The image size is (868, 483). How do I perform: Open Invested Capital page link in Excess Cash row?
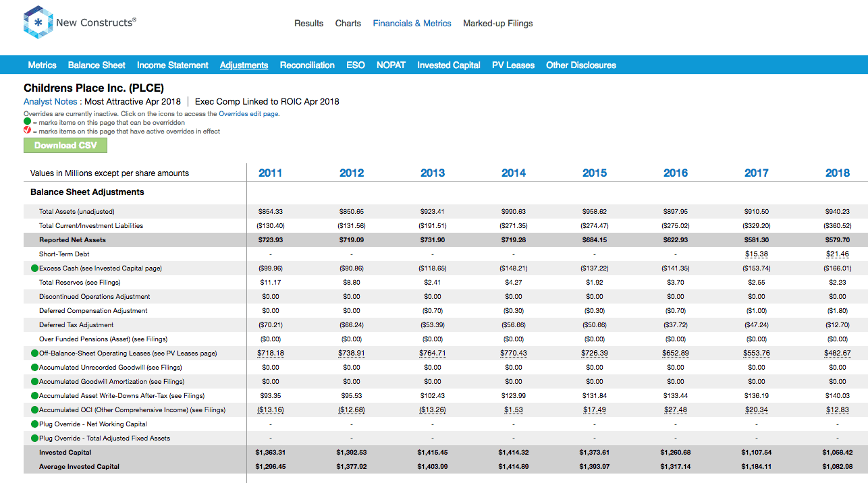114,268
